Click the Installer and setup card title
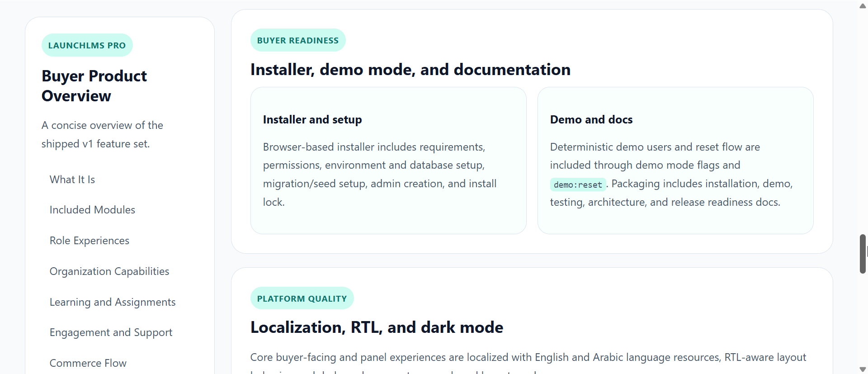Image resolution: width=868 pixels, height=374 pixels. coord(312,119)
